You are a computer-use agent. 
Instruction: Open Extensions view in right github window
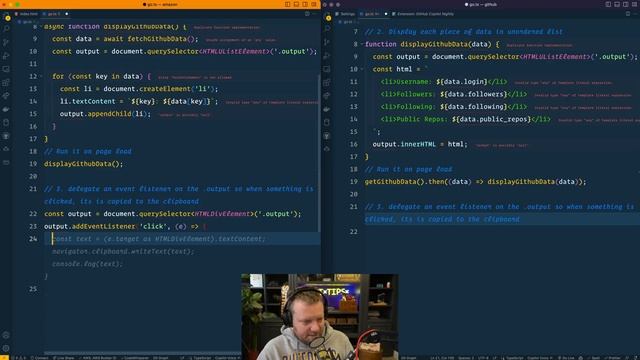327,82
